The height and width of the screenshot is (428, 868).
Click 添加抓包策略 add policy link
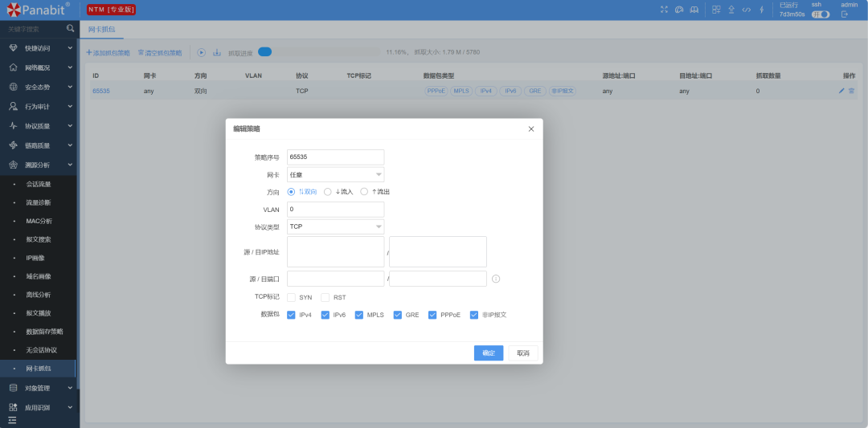click(108, 53)
